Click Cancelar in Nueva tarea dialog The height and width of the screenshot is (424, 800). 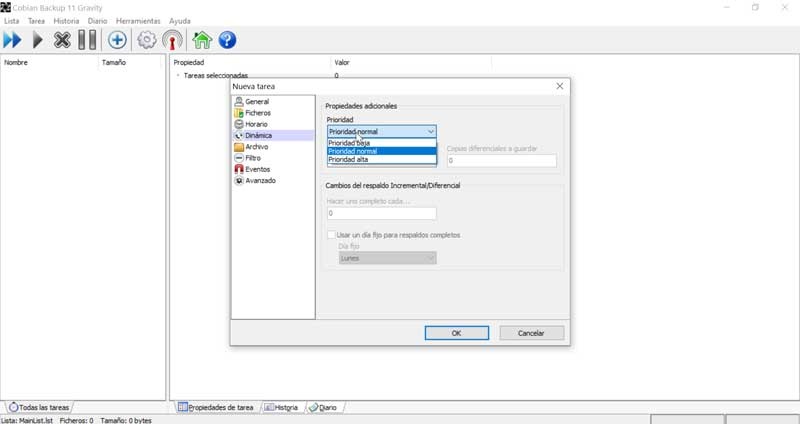click(x=532, y=333)
